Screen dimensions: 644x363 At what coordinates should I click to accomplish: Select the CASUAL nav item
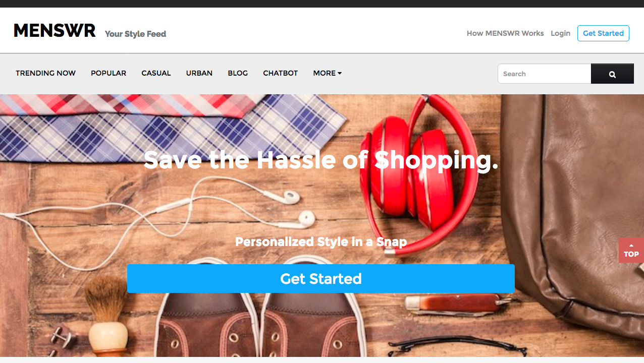(156, 73)
